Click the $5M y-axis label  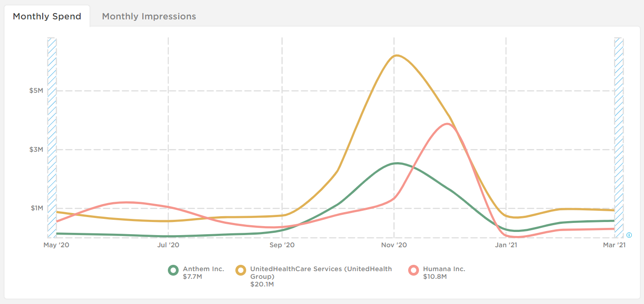[36, 91]
